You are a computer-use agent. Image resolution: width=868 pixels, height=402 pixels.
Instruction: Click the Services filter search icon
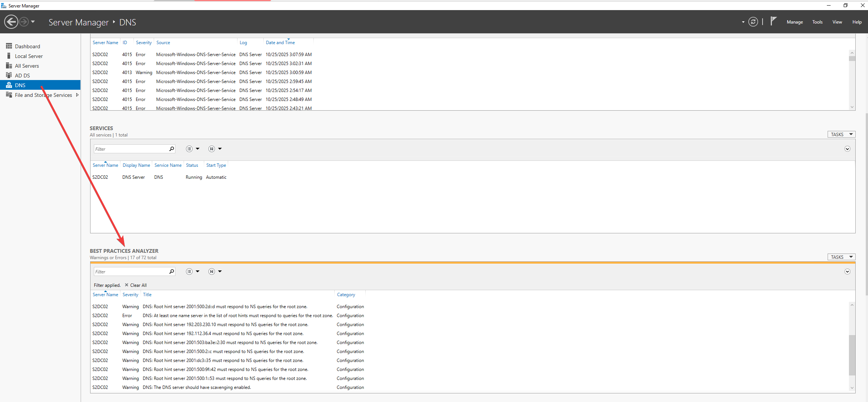coord(172,149)
